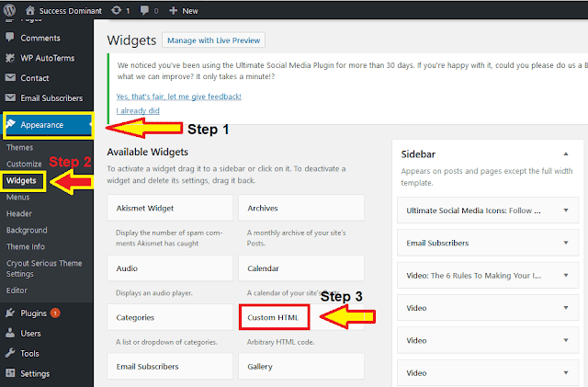Image resolution: width=588 pixels, height=387 pixels.
Task: Select the Audio widget
Action: pos(170,268)
